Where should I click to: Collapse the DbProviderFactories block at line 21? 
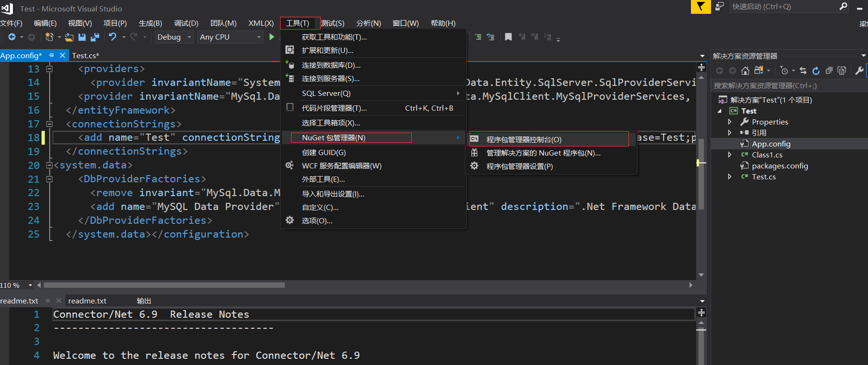49,179
